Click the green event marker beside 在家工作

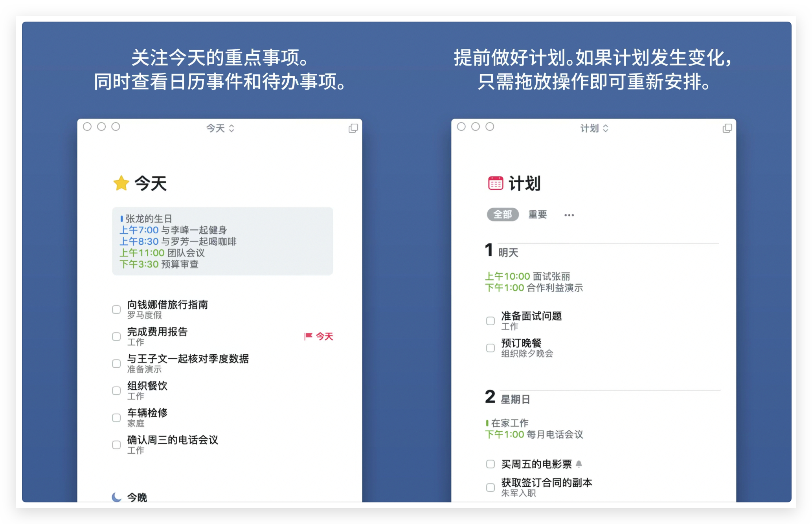tap(487, 423)
